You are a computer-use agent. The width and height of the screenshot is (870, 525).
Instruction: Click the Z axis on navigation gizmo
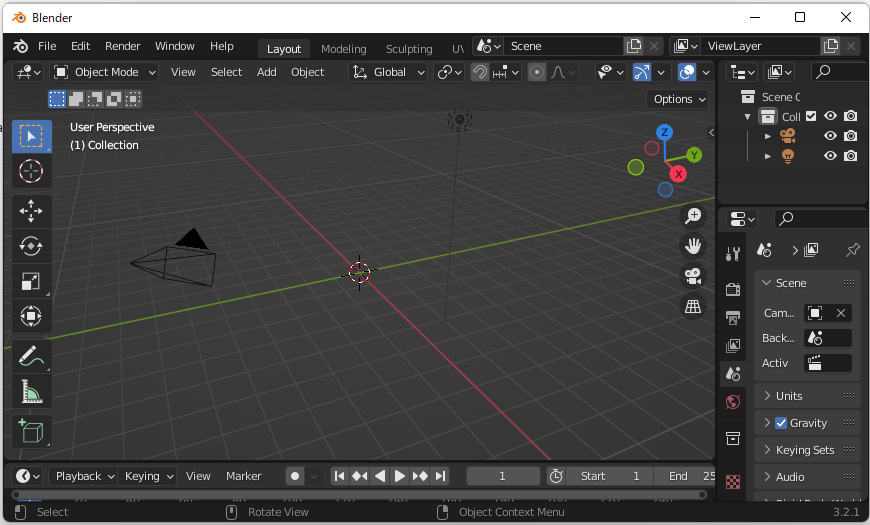(x=664, y=132)
